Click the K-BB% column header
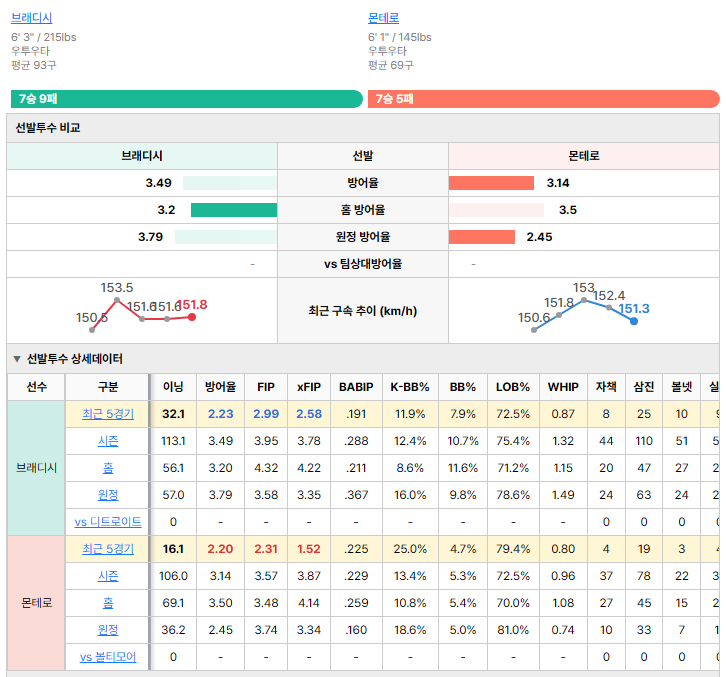726x677 pixels. [x=410, y=387]
